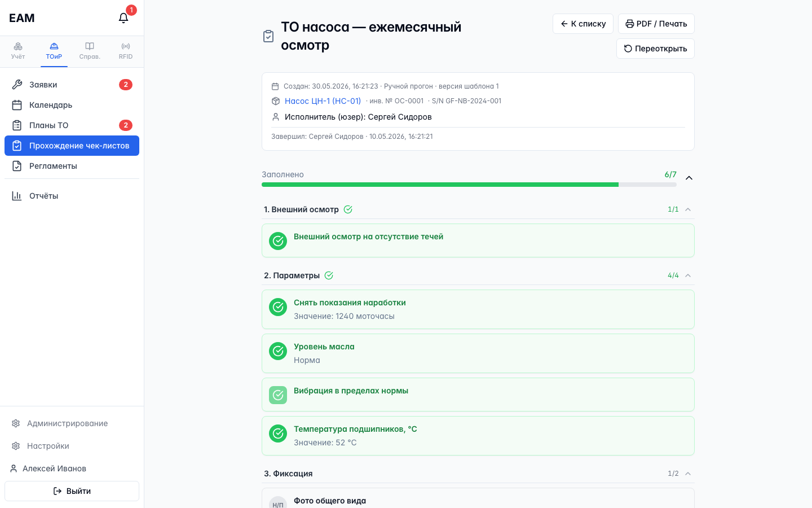Click the Администрирование gear icon
This screenshot has height=508, width=812.
click(x=16, y=423)
